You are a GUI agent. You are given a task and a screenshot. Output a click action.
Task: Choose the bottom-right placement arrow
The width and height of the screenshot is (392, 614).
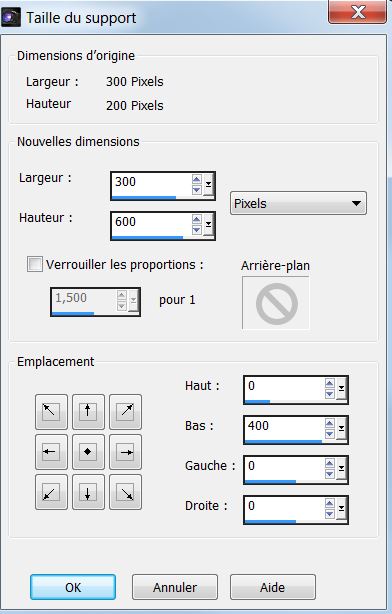(125, 492)
